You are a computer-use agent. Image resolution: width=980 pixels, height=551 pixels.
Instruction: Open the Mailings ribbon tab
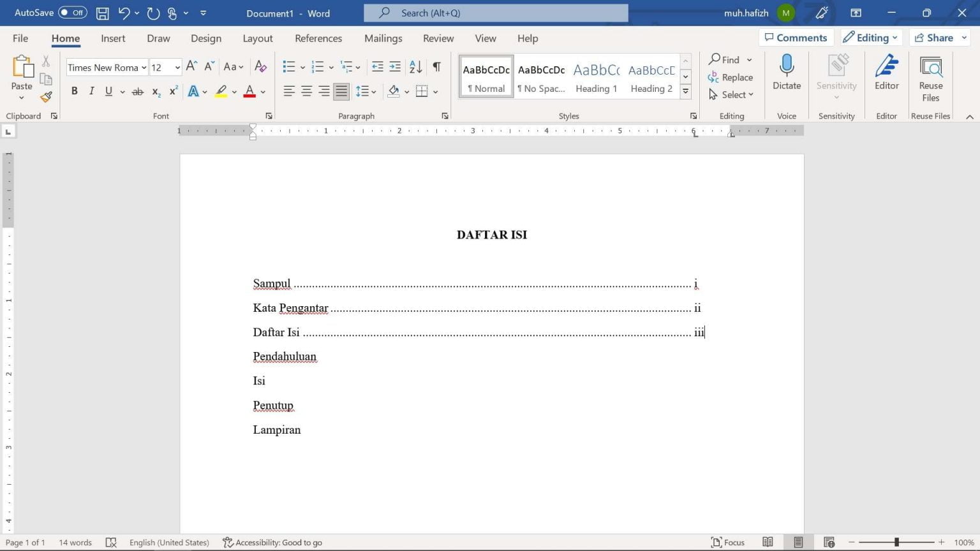point(383,38)
